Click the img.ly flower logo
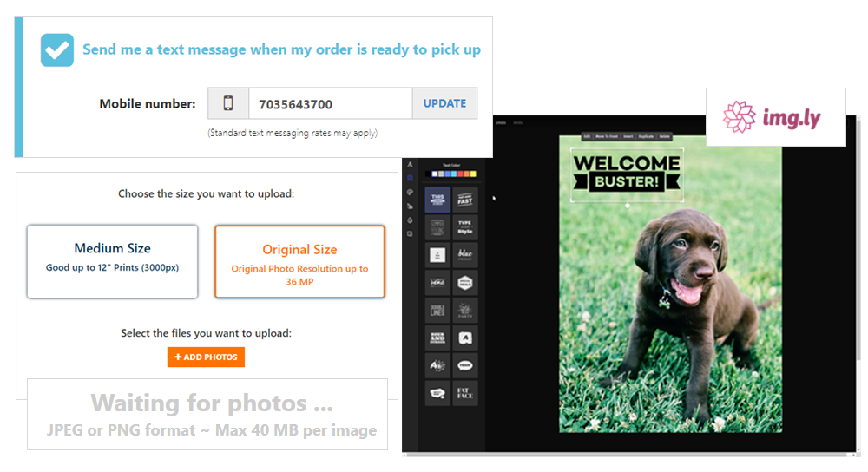Viewport: 868px width, 472px height. coord(740,116)
